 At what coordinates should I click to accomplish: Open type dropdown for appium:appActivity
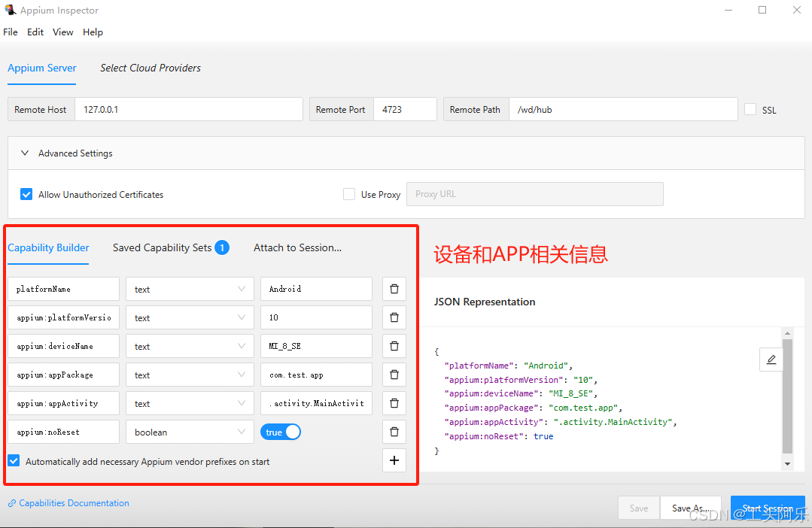[190, 402]
